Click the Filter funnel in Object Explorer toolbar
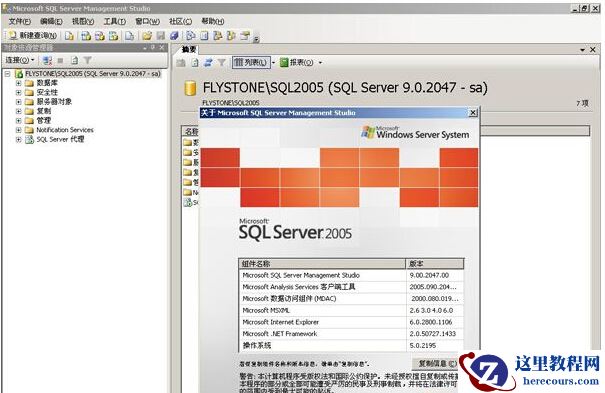Viewport: 605px width, 393px height. pyautogui.click(x=88, y=60)
